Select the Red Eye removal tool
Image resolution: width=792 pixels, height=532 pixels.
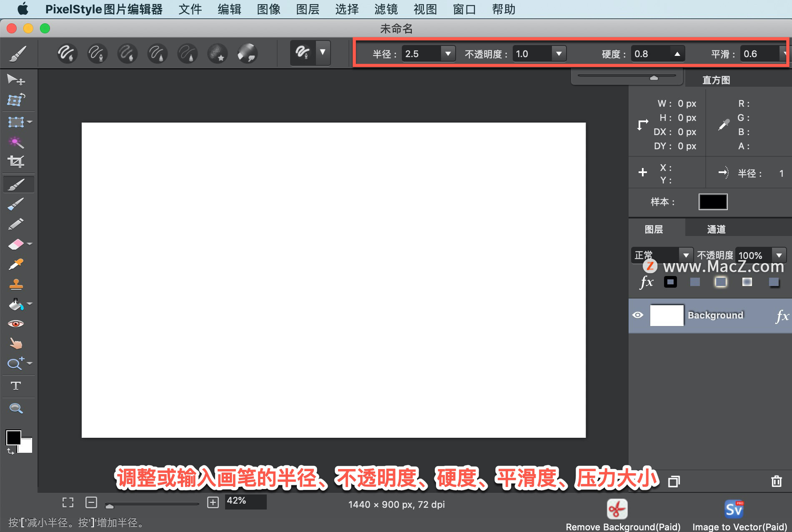[x=16, y=323]
